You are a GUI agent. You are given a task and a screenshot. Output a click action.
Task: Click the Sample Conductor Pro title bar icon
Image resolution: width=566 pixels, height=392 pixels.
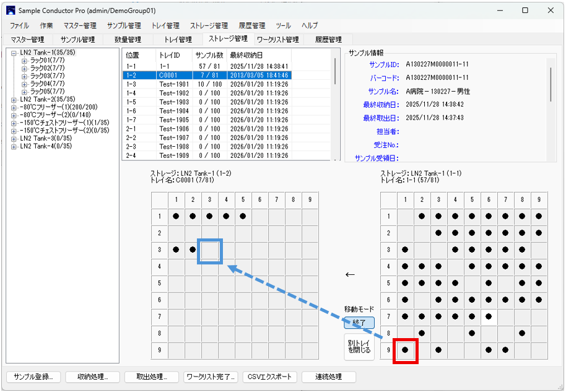[x=11, y=11]
